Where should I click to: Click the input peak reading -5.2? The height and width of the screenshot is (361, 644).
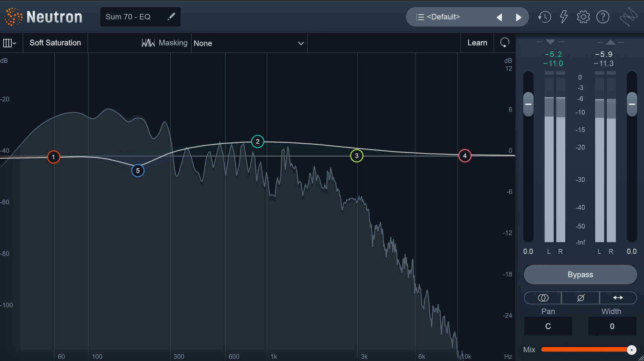(553, 54)
